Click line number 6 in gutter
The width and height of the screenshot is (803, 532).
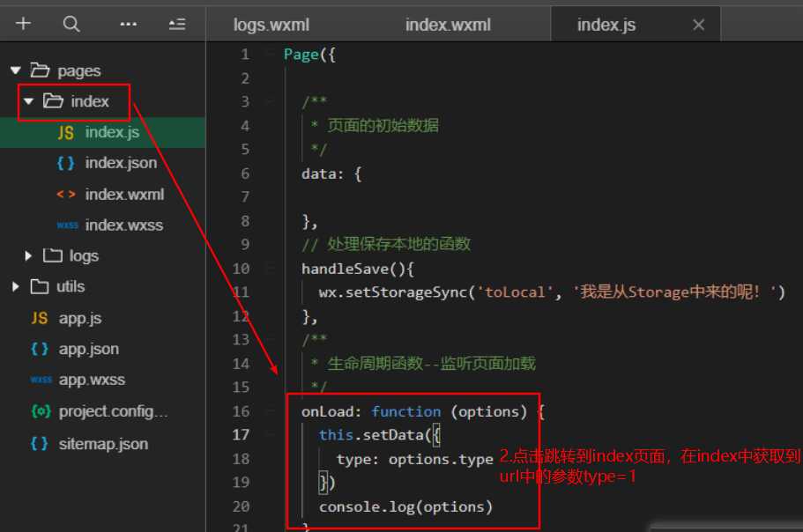[245, 174]
